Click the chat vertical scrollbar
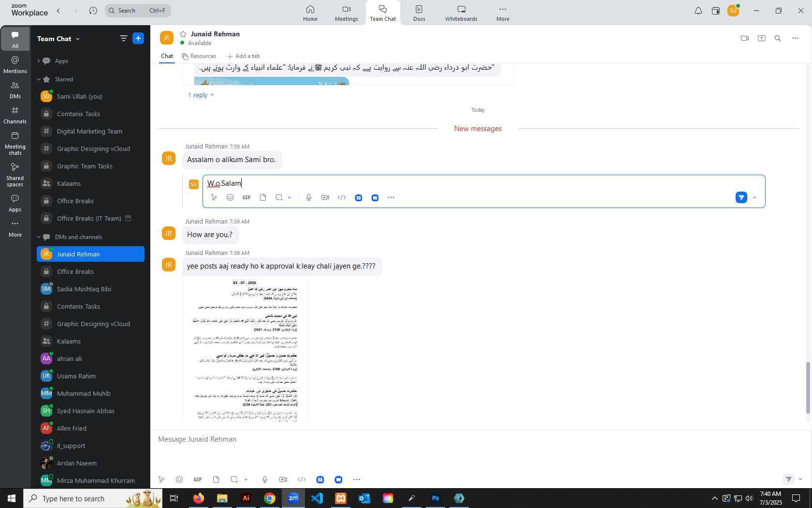Image resolution: width=812 pixels, height=508 pixels. point(808,388)
